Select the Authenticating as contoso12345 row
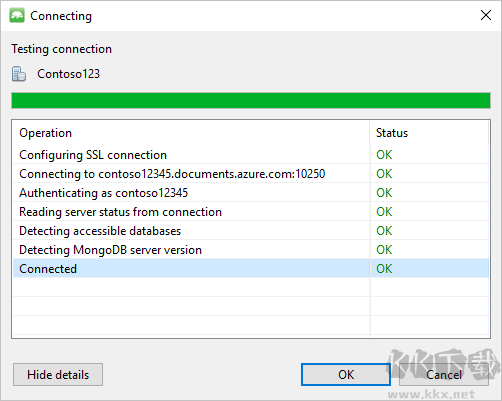The image size is (502, 401). [x=251, y=193]
